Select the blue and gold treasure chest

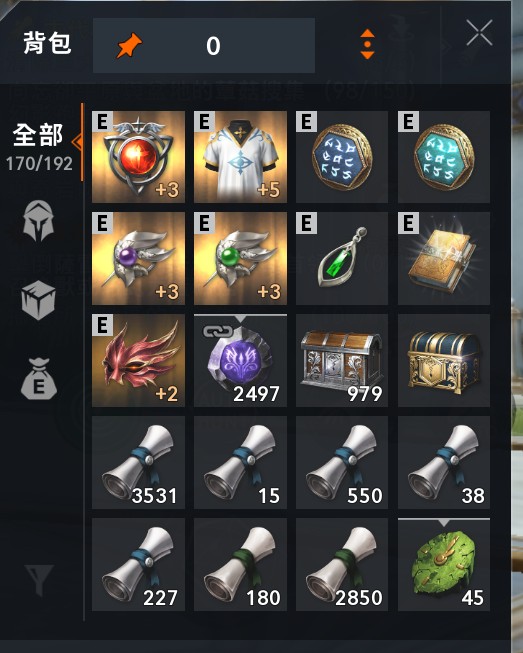pos(444,361)
